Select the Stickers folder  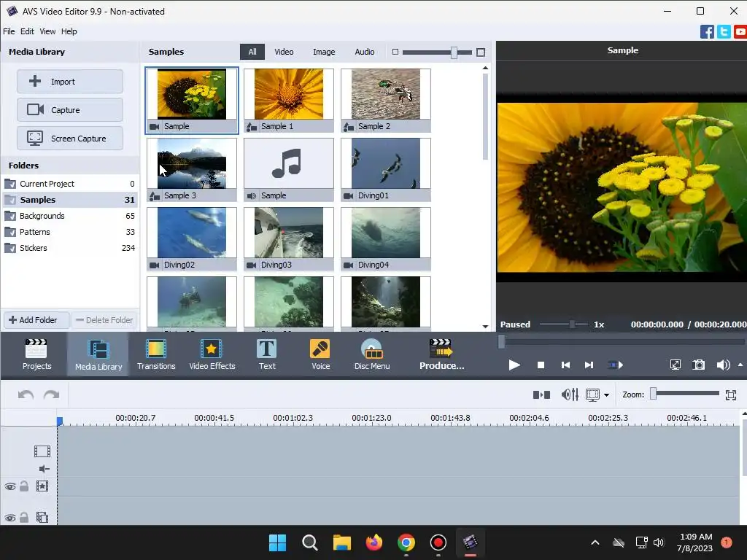click(69, 248)
